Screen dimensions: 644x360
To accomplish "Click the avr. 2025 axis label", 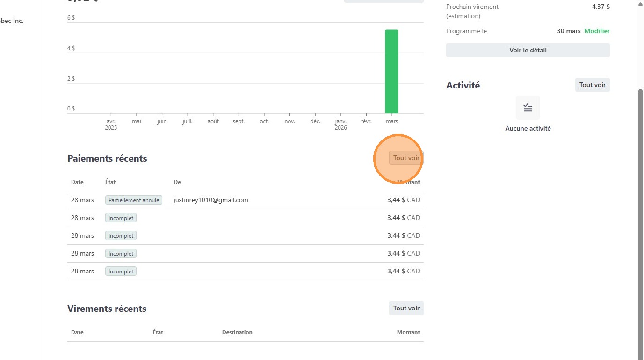I will 111,125.
